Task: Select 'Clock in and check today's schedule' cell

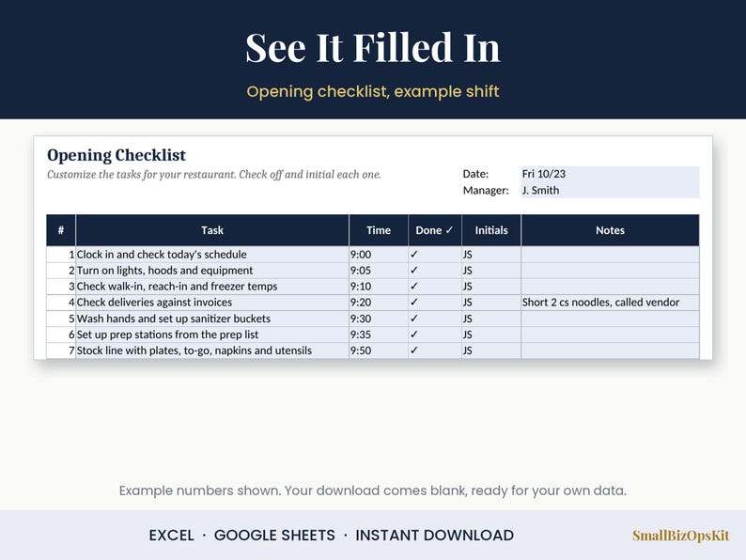Action: point(212,255)
